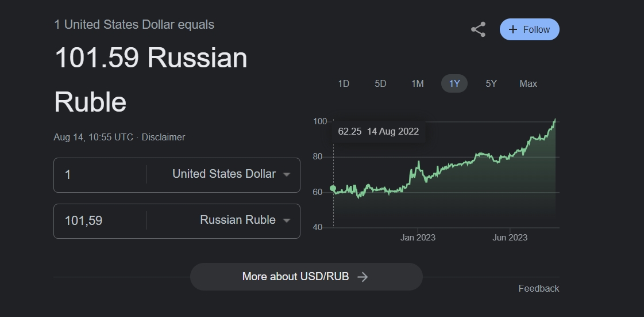Click the chart line peak at the right end
The height and width of the screenshot is (317, 644).
pyautogui.click(x=555, y=120)
